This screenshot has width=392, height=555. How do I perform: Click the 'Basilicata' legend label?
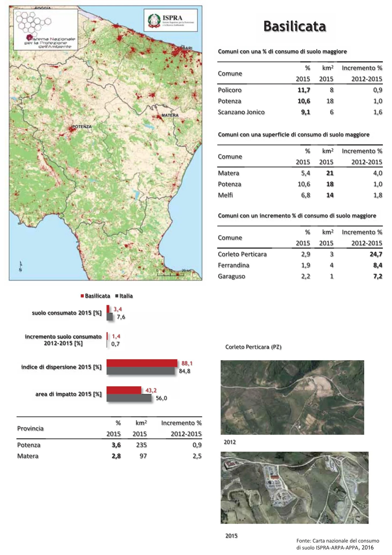coord(97,296)
